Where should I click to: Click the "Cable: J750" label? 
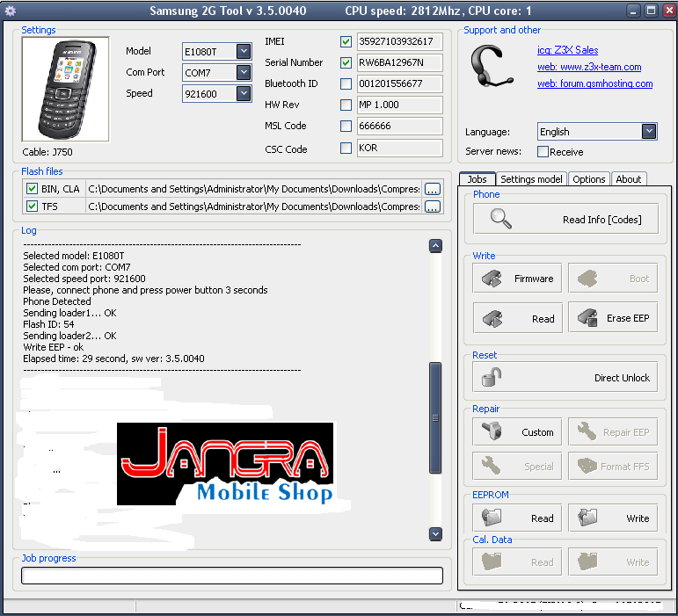(x=47, y=152)
